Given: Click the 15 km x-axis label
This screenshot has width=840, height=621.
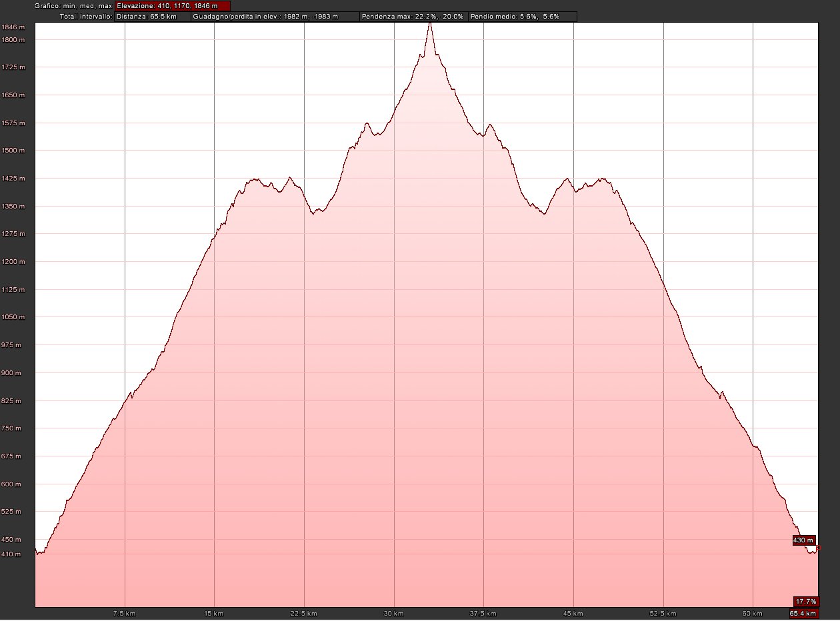Looking at the screenshot, I should tap(214, 613).
